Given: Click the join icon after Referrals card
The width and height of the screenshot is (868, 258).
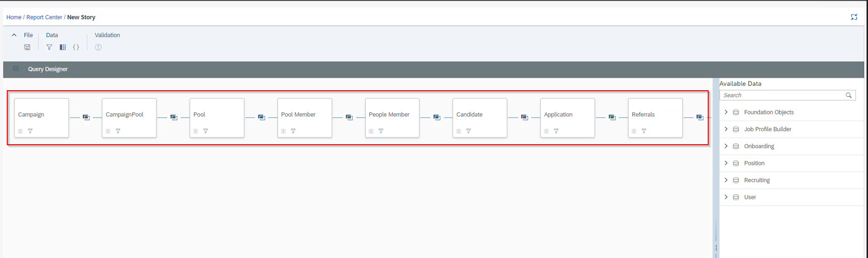Looking at the screenshot, I should point(700,117).
